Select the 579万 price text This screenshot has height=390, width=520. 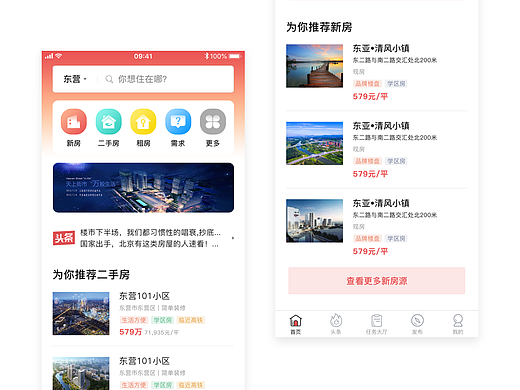coord(131,332)
